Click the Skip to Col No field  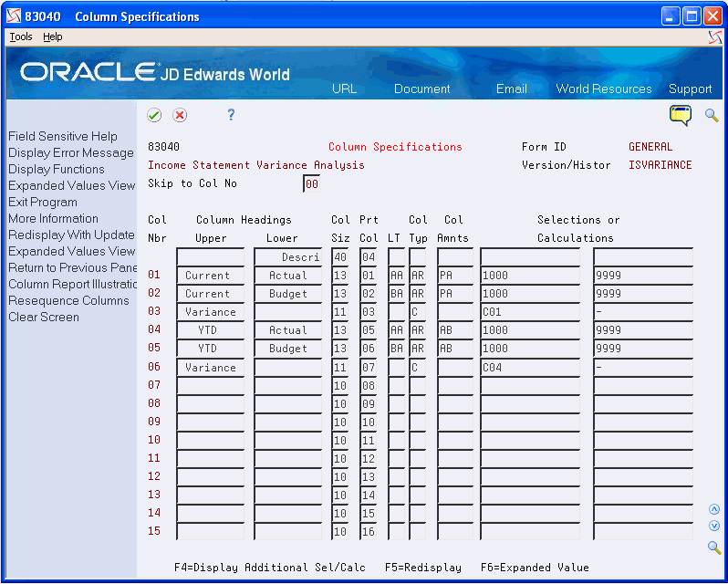tap(311, 183)
